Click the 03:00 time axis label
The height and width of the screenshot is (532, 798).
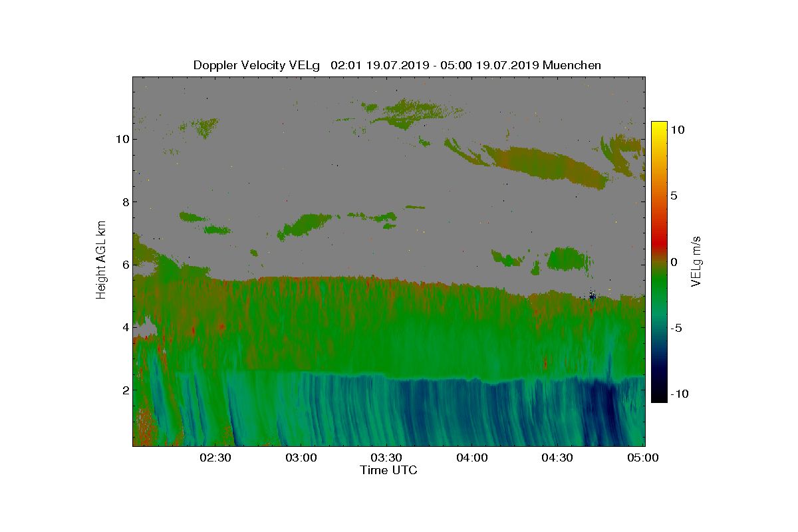[x=301, y=458]
